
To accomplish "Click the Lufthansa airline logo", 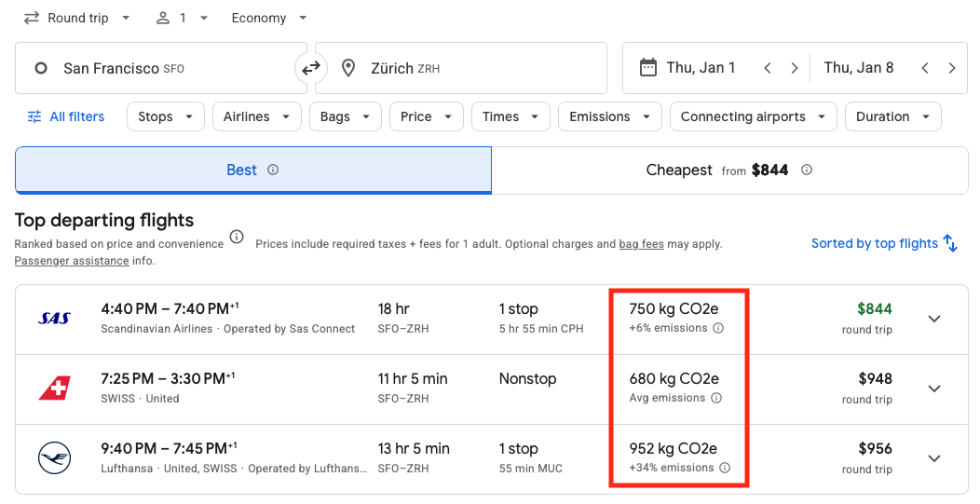I will coord(54,458).
